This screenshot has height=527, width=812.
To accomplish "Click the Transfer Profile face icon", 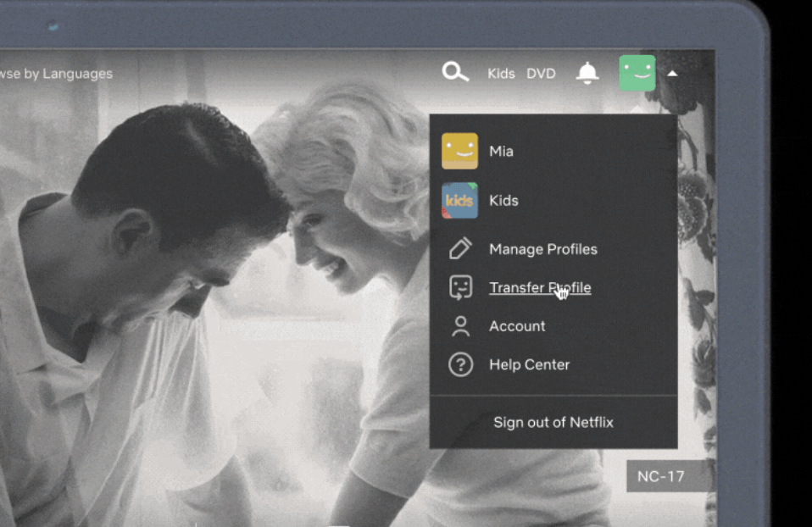I will pyautogui.click(x=460, y=287).
